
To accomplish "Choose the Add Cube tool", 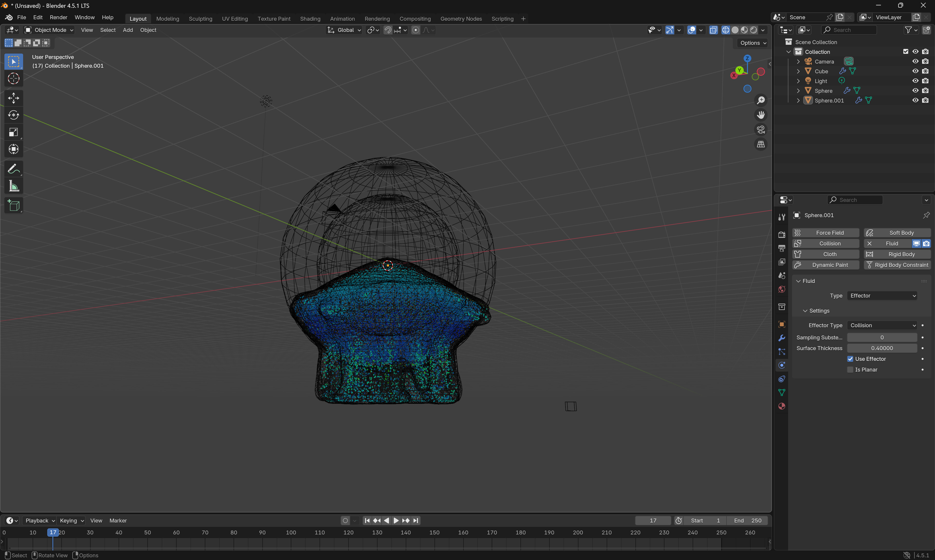I will (14, 205).
